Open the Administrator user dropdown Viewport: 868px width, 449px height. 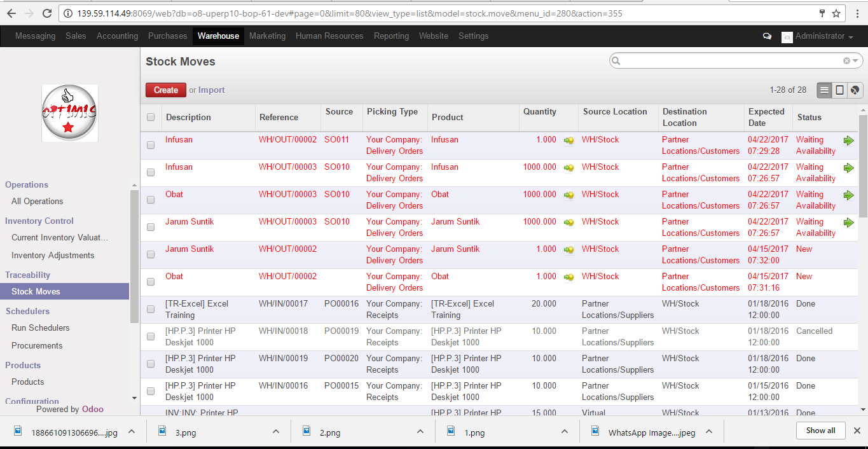[x=824, y=36]
